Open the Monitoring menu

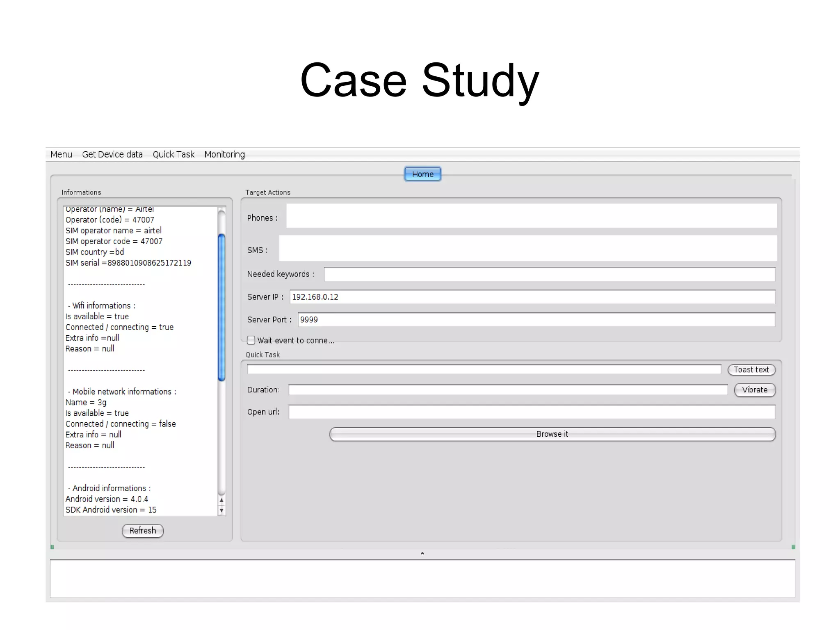[x=224, y=154]
